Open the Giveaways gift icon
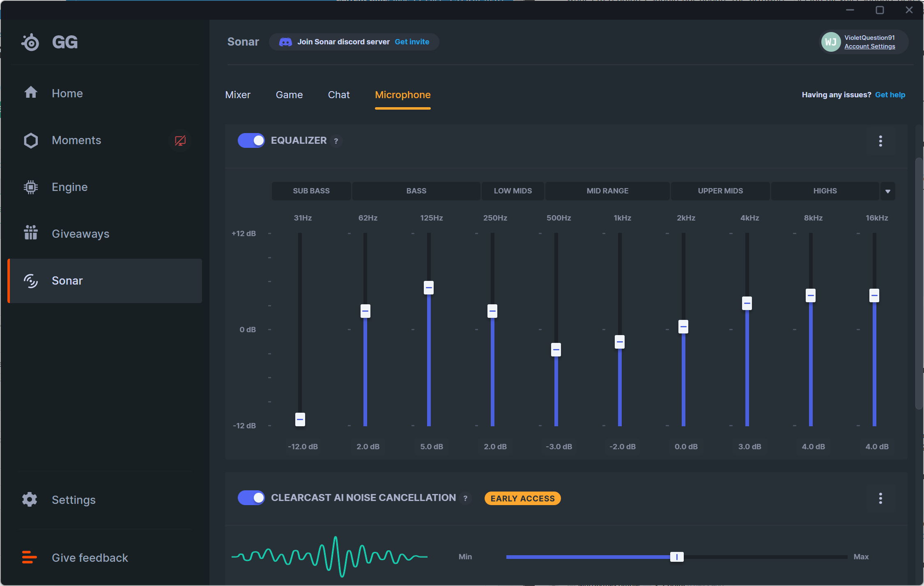924x586 pixels. click(x=31, y=233)
